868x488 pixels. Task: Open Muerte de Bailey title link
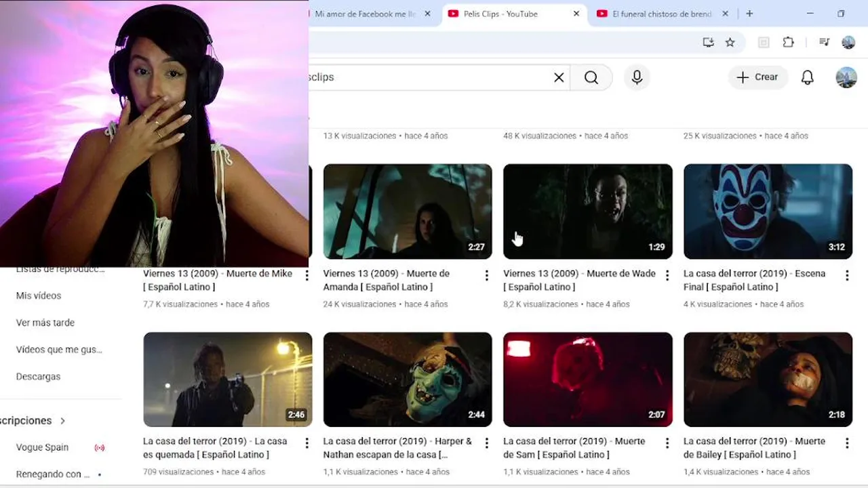click(x=754, y=448)
